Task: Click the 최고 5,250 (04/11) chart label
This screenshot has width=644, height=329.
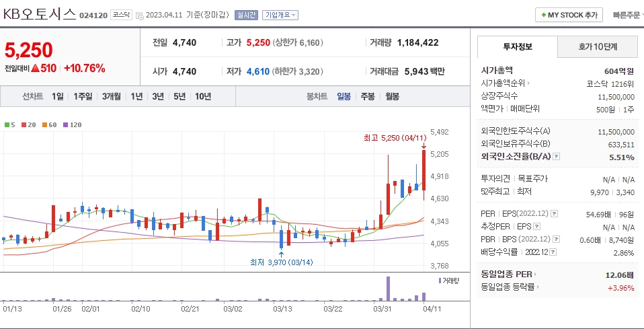Action: point(395,138)
